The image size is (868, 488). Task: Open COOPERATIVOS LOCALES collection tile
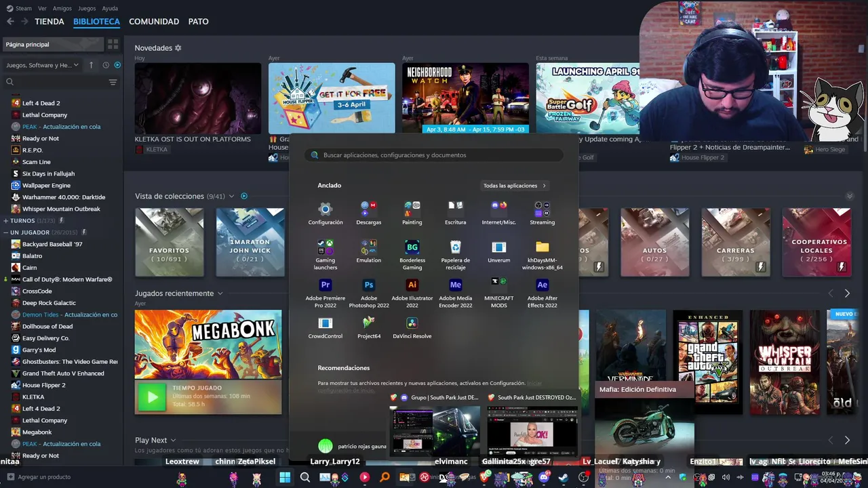(816, 242)
